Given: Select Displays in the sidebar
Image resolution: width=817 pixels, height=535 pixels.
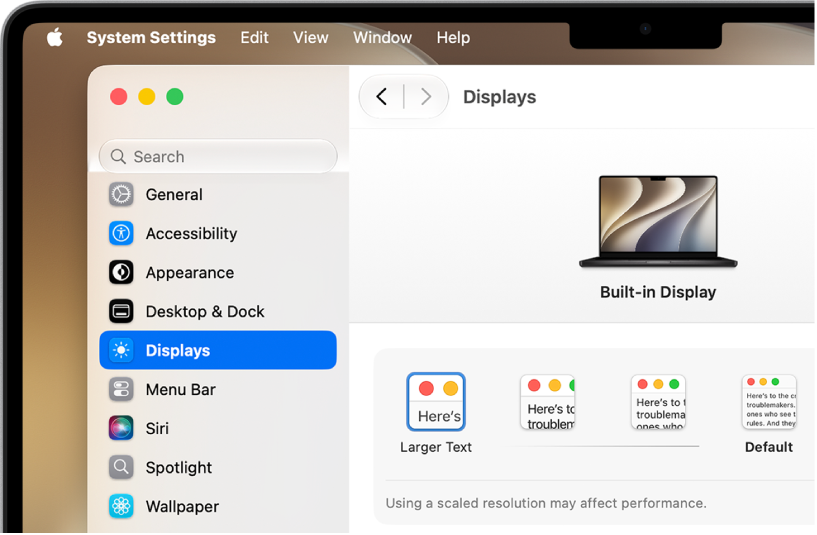Looking at the screenshot, I should (x=218, y=350).
